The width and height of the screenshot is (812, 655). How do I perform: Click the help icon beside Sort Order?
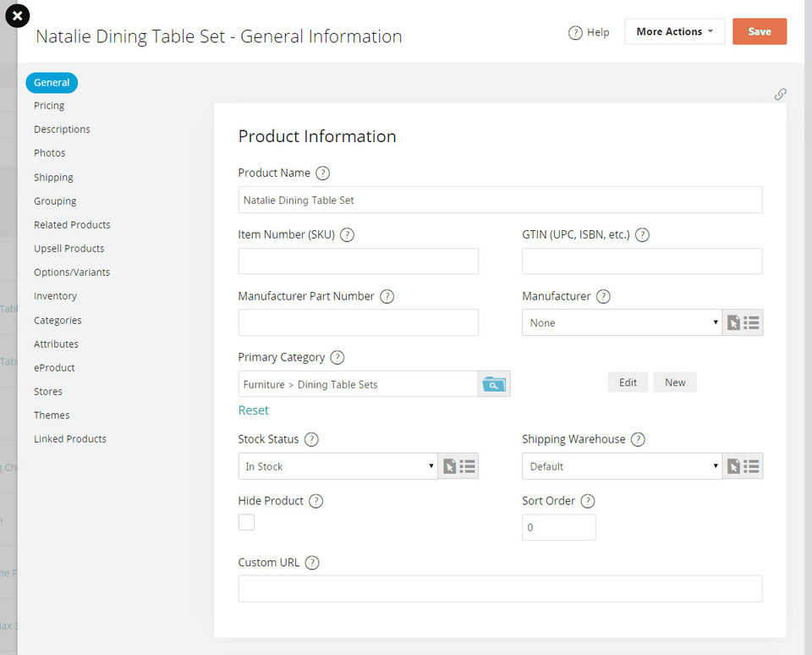click(587, 501)
